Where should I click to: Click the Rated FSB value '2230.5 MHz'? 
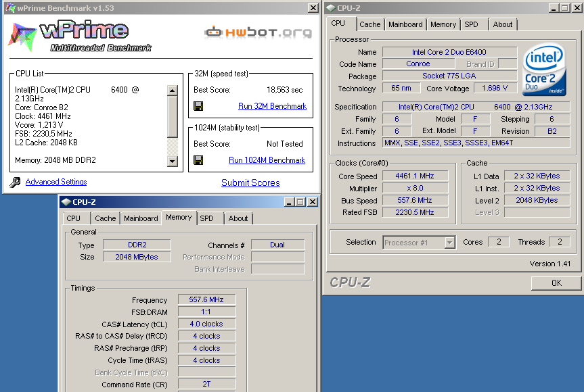tap(415, 212)
